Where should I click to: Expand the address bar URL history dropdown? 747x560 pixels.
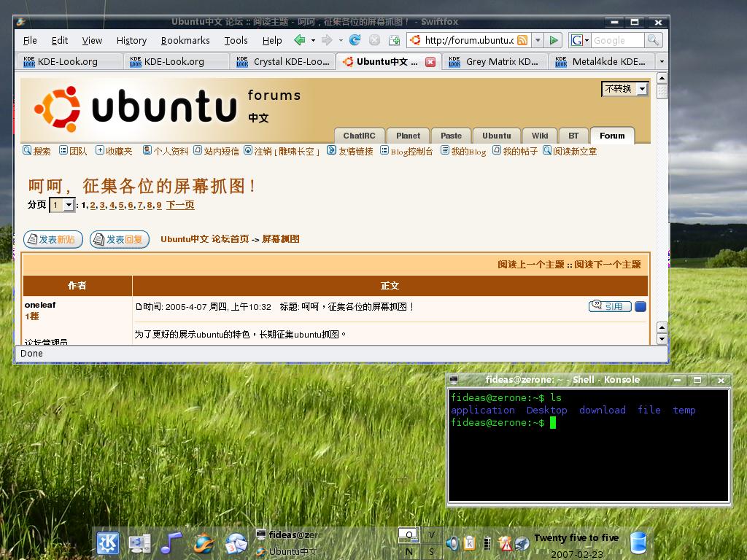(538, 40)
